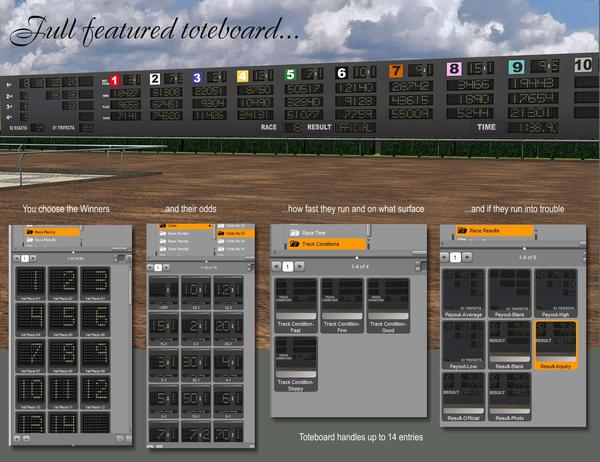Click page 1 button in winners panel
The image size is (600, 462).
25,258
